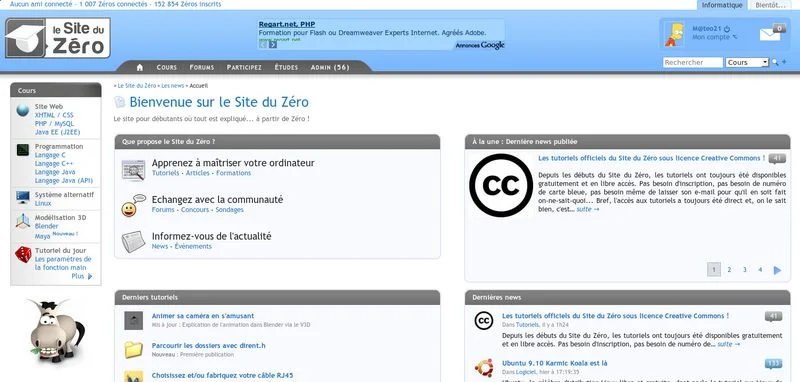
Task: Click the previous ad arrow button
Action: 263,44
